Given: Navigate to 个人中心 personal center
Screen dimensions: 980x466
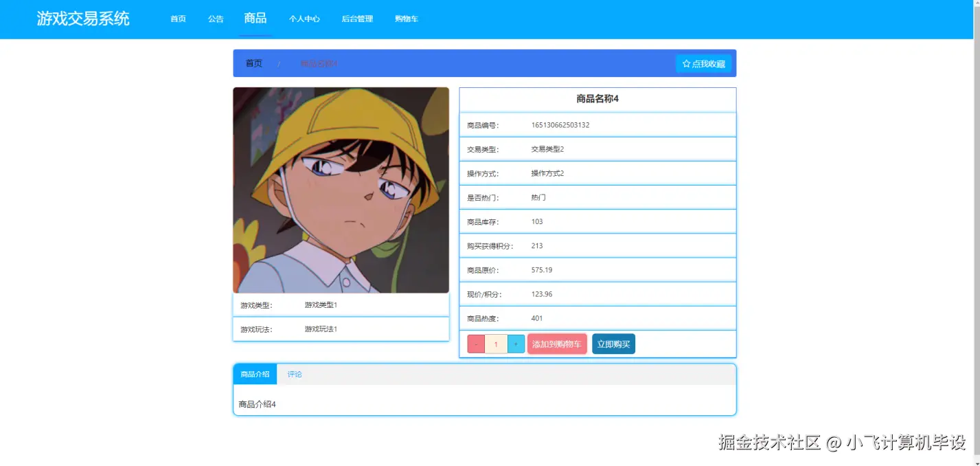Looking at the screenshot, I should click(304, 19).
